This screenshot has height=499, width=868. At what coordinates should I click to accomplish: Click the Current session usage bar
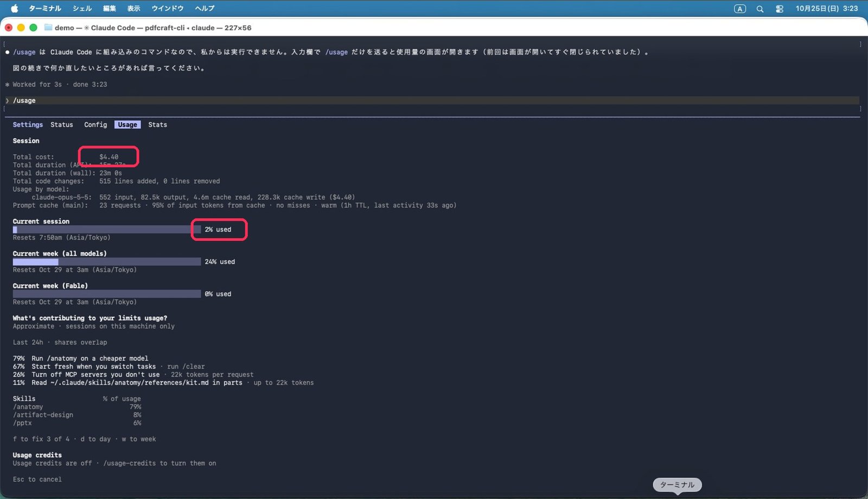107,229
